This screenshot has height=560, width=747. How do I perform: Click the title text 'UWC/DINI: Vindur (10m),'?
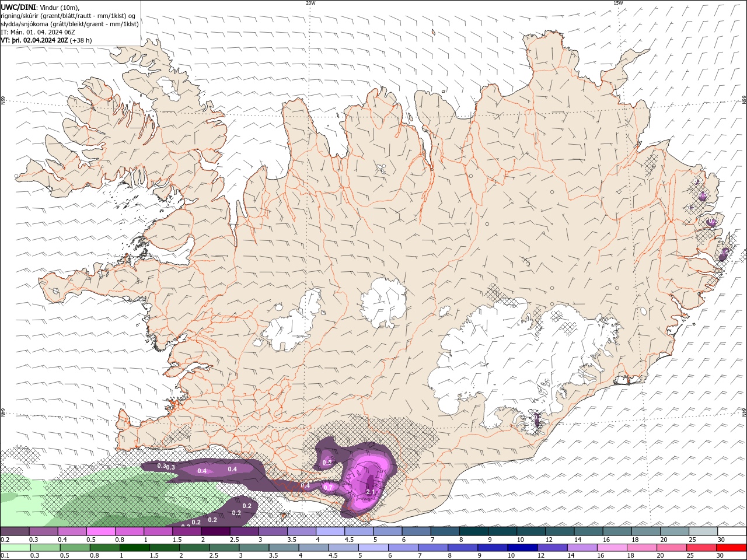[x=40, y=7]
